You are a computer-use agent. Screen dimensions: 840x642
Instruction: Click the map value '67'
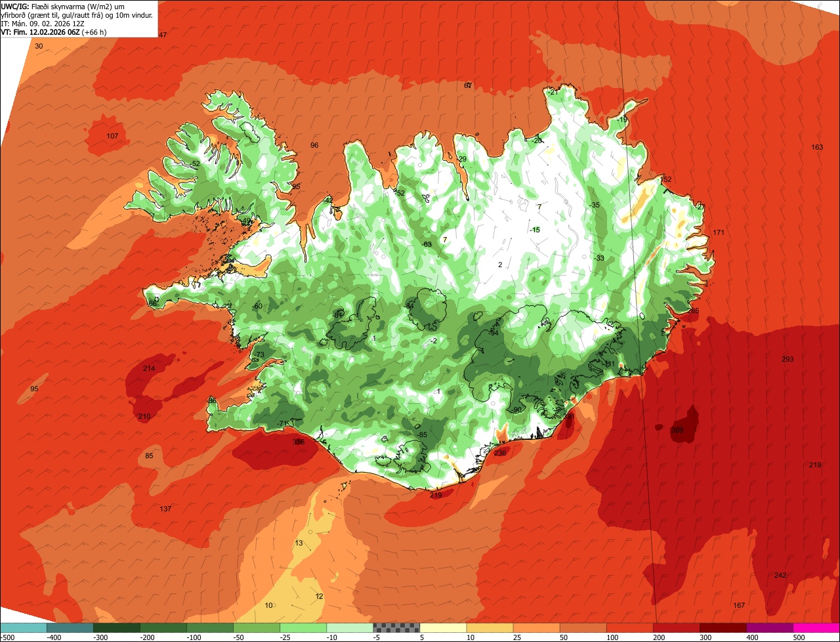coord(468,85)
